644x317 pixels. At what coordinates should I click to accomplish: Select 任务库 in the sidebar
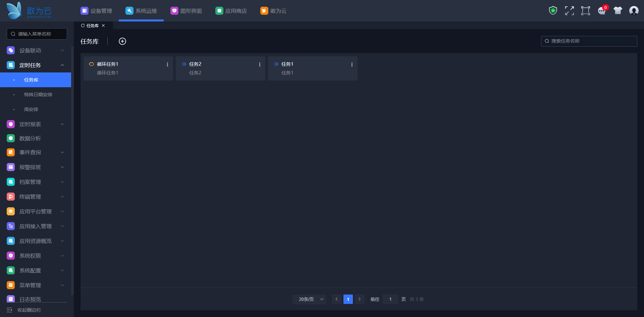[36, 80]
